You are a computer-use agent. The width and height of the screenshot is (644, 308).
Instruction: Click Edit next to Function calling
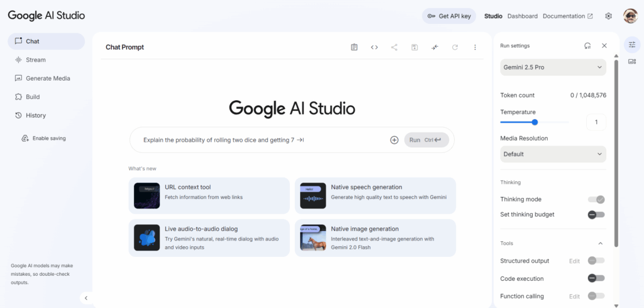pyautogui.click(x=574, y=296)
